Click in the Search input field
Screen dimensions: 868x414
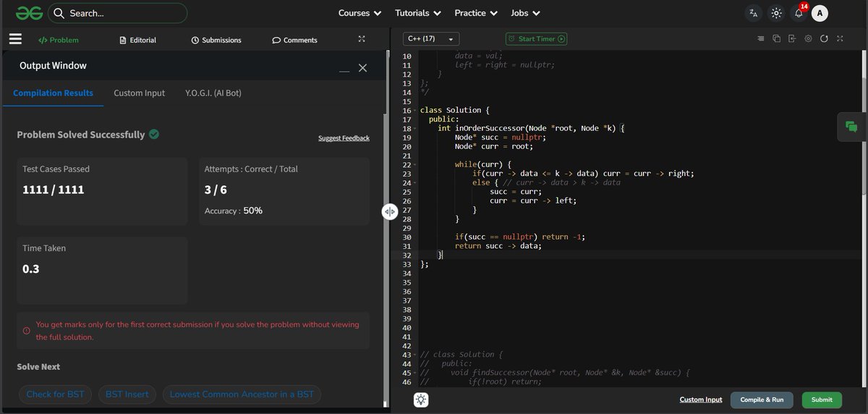click(x=117, y=13)
